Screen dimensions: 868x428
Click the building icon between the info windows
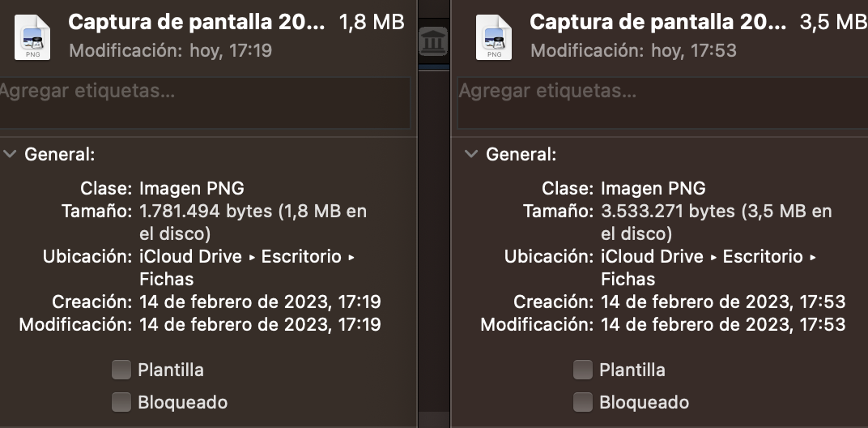(x=433, y=41)
